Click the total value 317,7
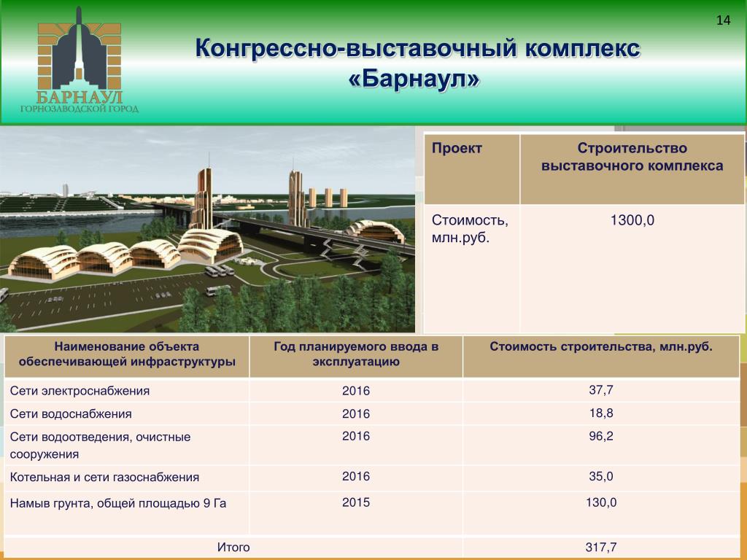 pos(601,547)
